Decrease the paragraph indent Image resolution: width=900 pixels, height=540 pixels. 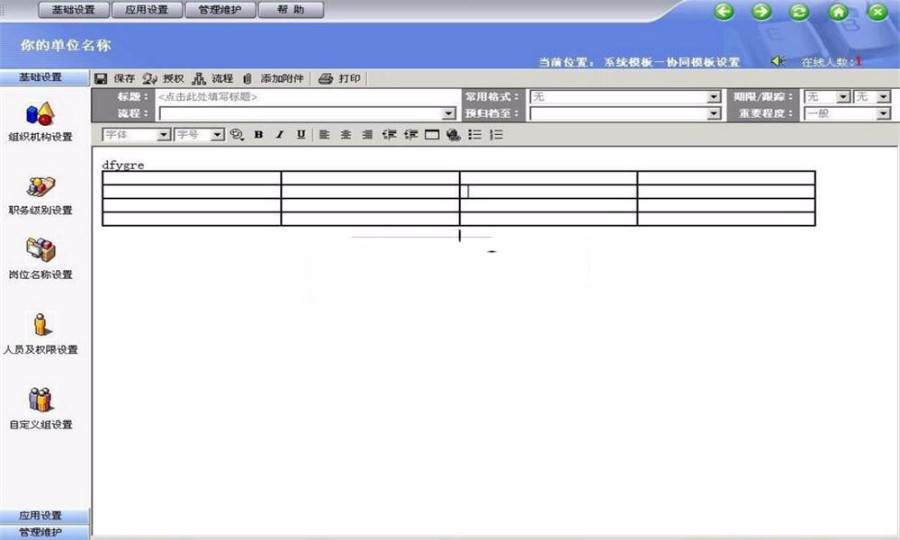tap(389, 134)
